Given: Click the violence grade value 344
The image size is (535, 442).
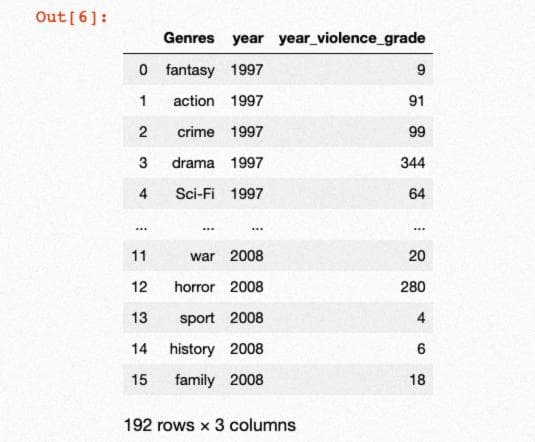Looking at the screenshot, I should (x=413, y=163).
